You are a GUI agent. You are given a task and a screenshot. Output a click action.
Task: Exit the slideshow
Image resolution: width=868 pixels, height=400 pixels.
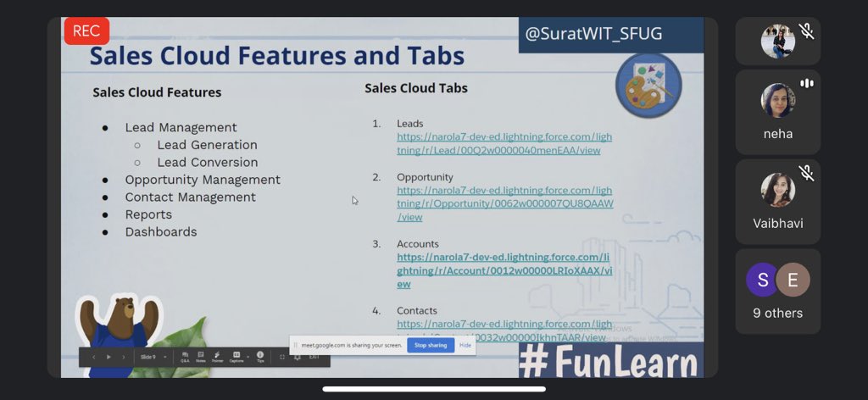314,357
